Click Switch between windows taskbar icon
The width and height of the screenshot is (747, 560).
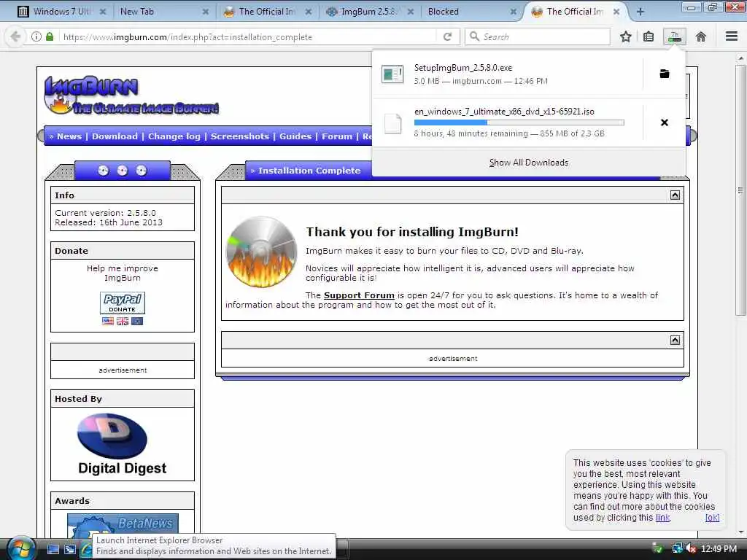pyautogui.click(x=70, y=549)
